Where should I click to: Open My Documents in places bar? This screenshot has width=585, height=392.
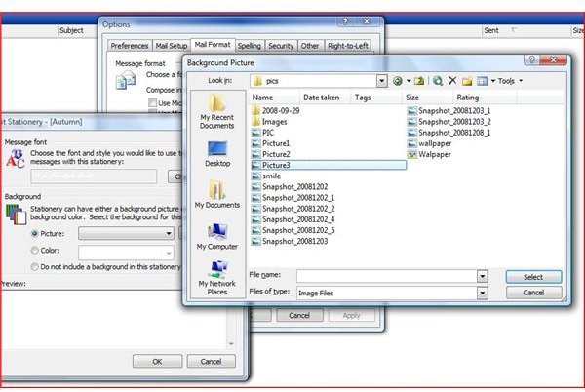click(x=217, y=194)
